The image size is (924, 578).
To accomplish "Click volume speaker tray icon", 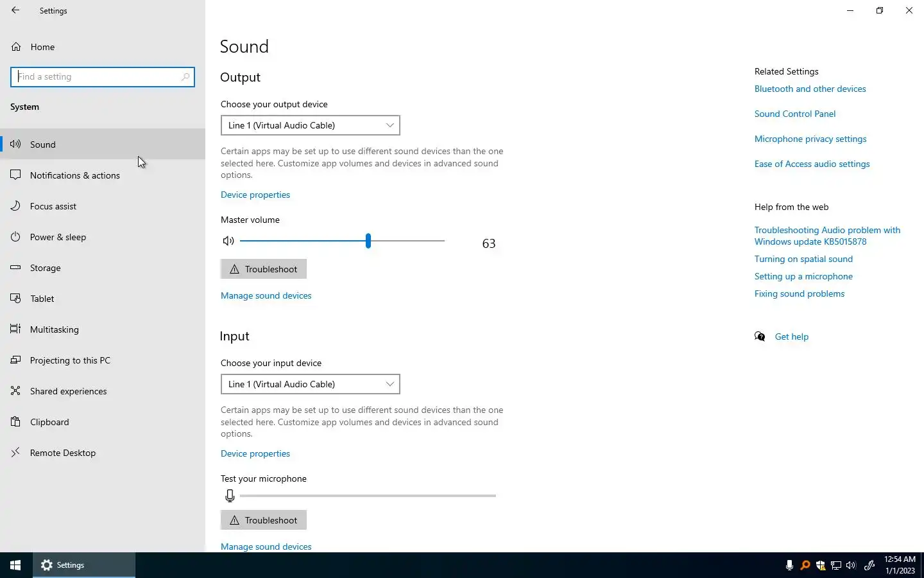I will (x=851, y=565).
